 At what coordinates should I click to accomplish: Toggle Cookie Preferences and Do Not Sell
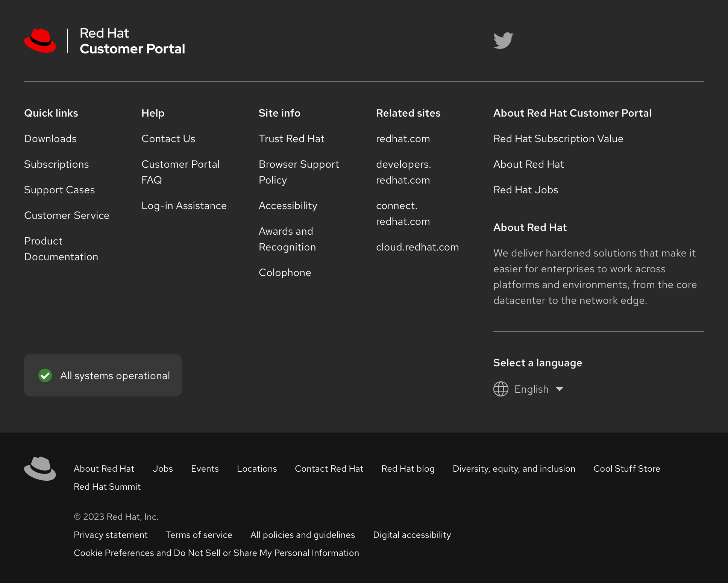click(x=216, y=553)
